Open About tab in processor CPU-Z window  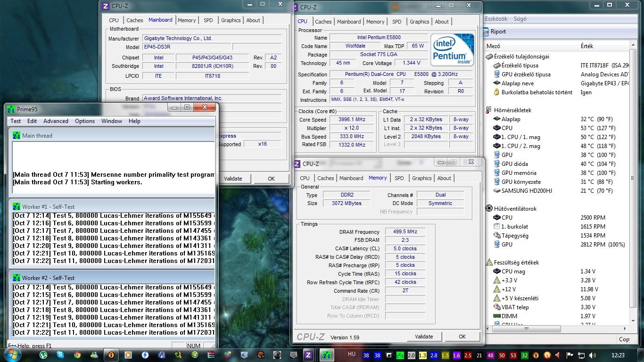(442, 22)
